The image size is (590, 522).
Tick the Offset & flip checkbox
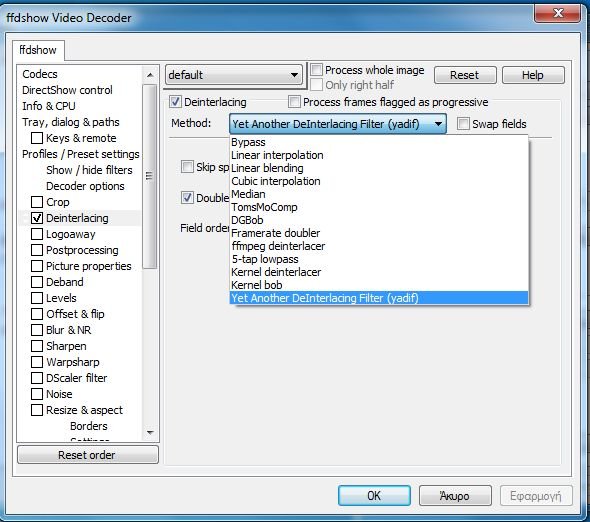click(x=37, y=314)
